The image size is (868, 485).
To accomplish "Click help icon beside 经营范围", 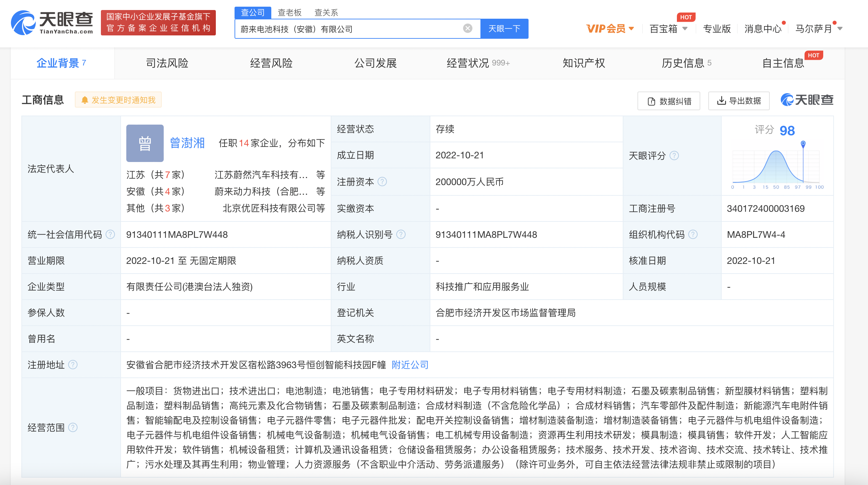I will tap(73, 428).
